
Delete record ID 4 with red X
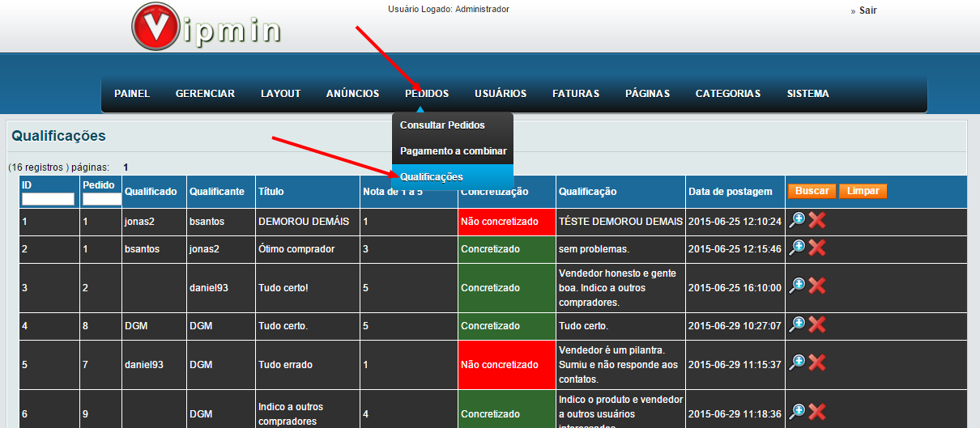point(817,324)
